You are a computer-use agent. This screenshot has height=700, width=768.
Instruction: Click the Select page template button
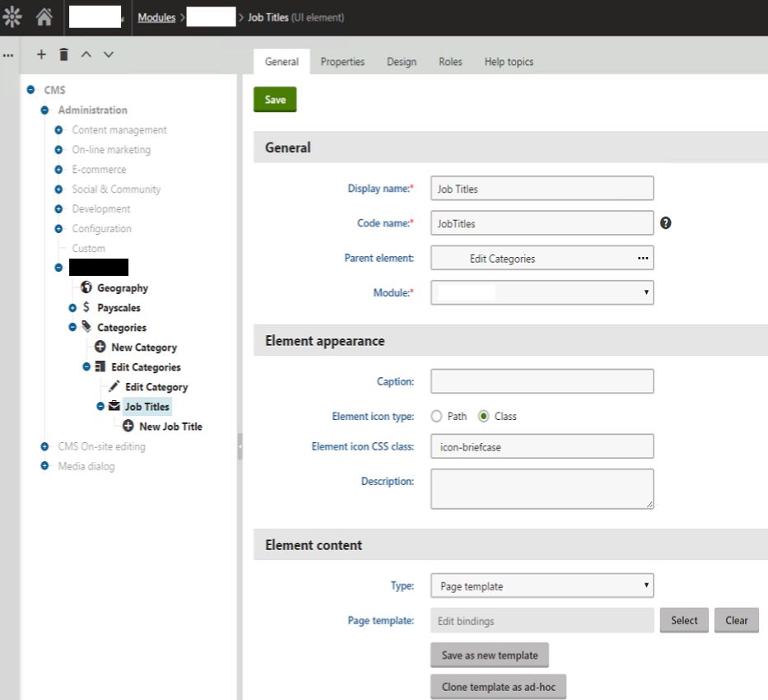684,620
